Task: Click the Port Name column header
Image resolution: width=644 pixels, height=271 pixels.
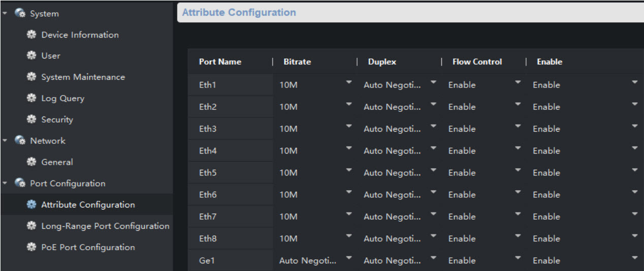Action: [x=220, y=62]
